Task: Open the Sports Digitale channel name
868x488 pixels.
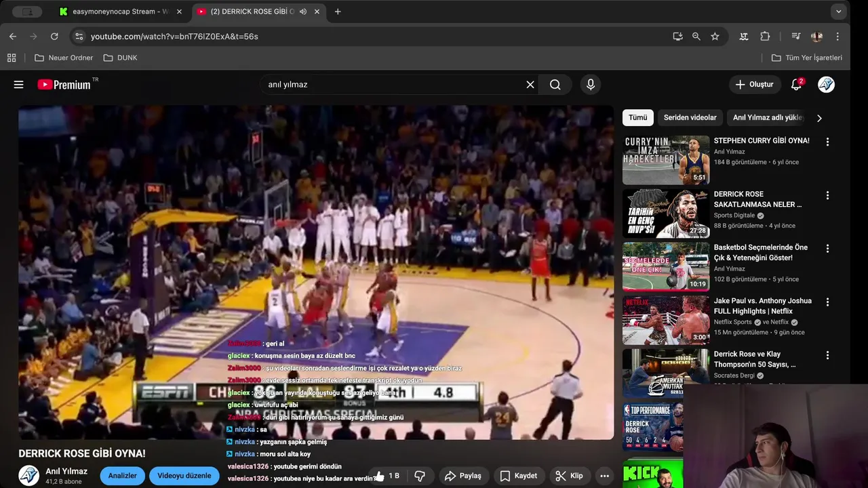Action: (734, 216)
